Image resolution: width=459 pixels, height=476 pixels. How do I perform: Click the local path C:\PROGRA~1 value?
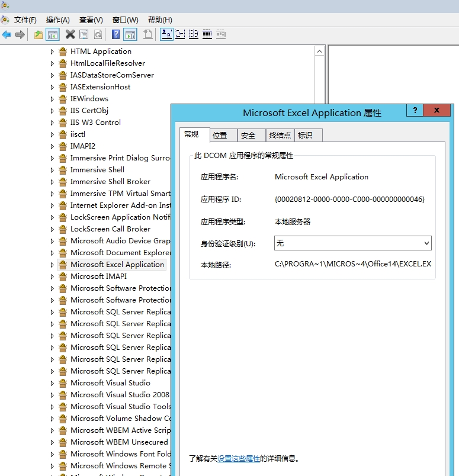(353, 264)
